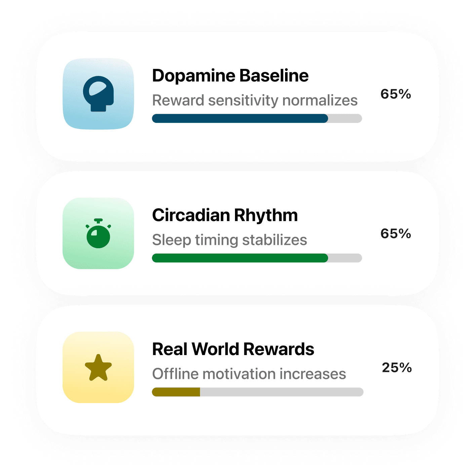Click the Circadian Rhythm timer icon
The width and height of the screenshot is (475, 476).
tap(98, 235)
